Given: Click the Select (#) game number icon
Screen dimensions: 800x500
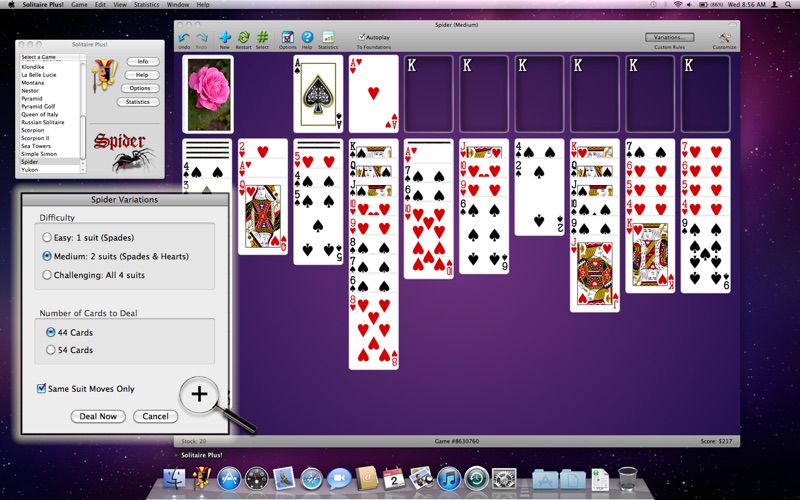Looking at the screenshot, I should (262, 38).
